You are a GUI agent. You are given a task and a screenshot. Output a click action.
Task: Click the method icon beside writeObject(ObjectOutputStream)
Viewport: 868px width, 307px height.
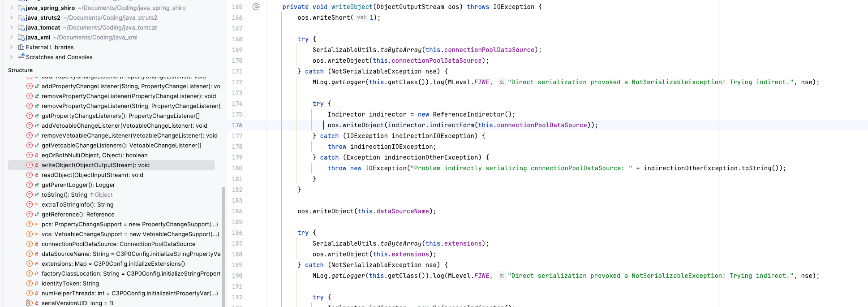click(30, 165)
